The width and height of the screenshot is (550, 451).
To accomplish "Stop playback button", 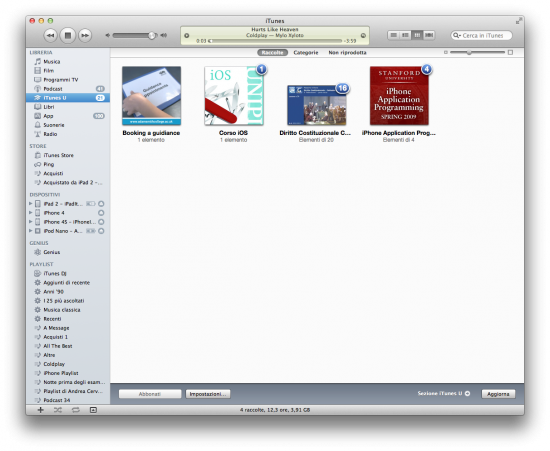I will [68, 35].
